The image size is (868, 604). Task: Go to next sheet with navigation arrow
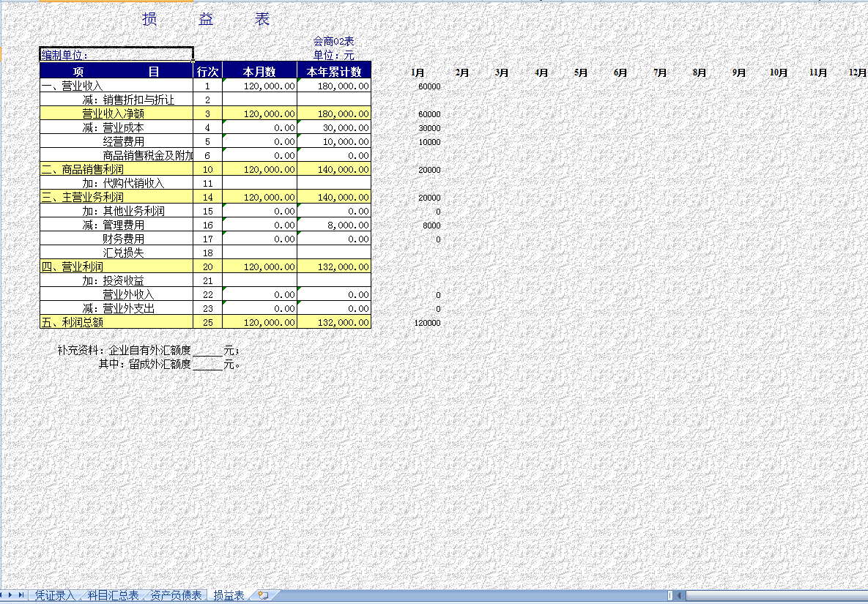(10, 595)
